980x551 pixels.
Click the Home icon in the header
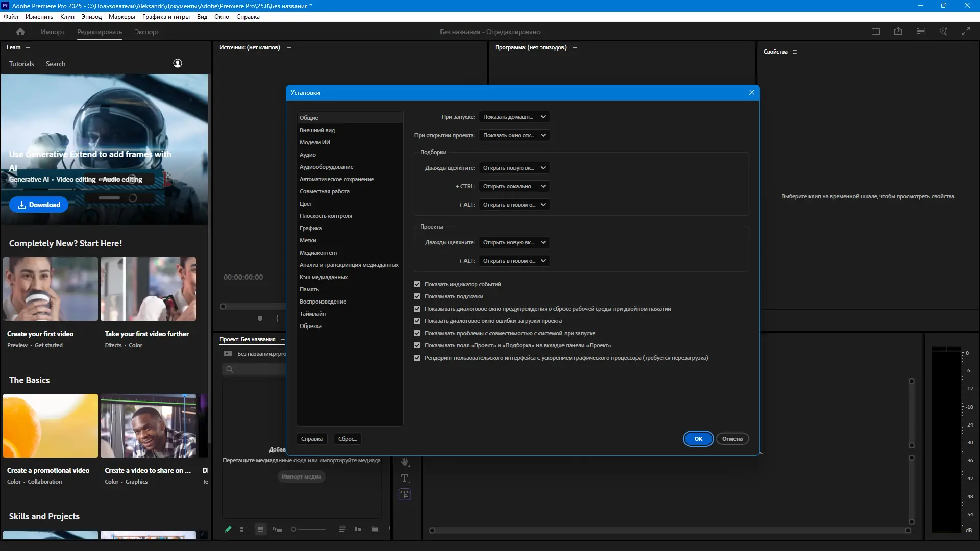(x=20, y=32)
